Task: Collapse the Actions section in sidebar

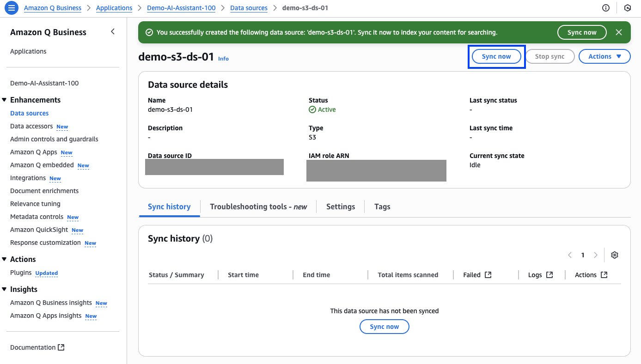Action: [x=5, y=259]
